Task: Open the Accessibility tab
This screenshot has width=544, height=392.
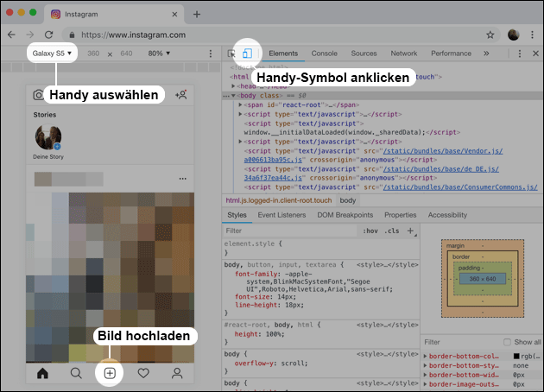Action: click(x=447, y=215)
